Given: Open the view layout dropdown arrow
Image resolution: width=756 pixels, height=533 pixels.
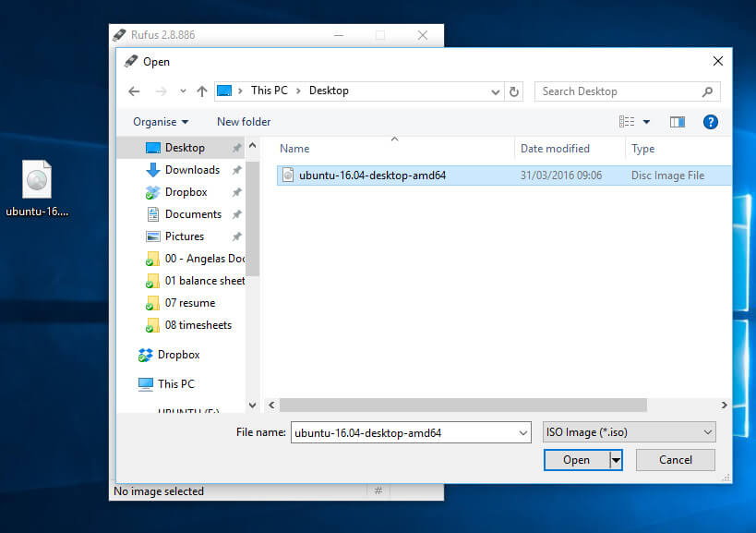Looking at the screenshot, I should [645, 121].
